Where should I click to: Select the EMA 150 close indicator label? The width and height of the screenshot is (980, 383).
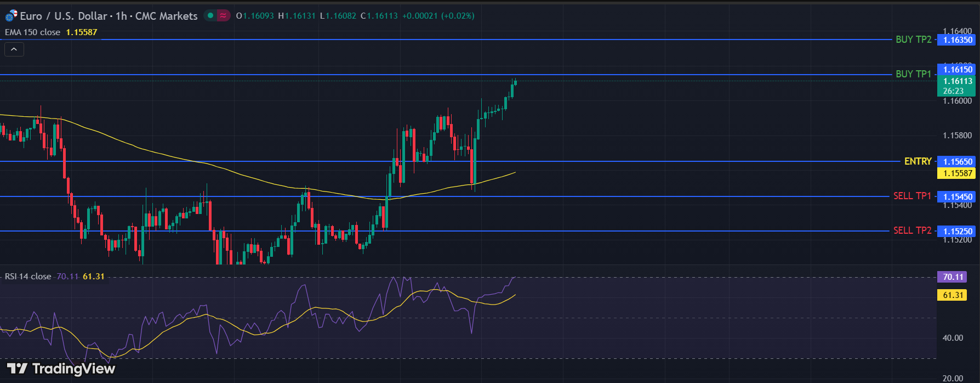coord(33,32)
